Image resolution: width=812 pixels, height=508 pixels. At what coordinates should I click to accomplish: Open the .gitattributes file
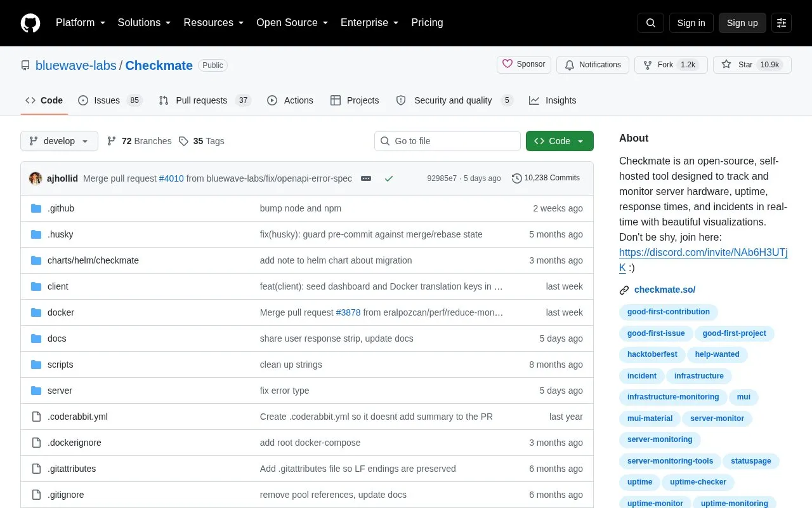coord(72,469)
